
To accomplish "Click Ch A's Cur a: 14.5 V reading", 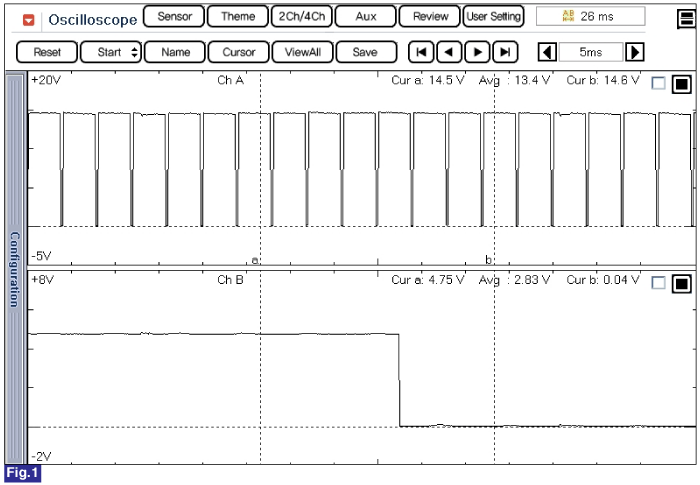I will point(428,80).
